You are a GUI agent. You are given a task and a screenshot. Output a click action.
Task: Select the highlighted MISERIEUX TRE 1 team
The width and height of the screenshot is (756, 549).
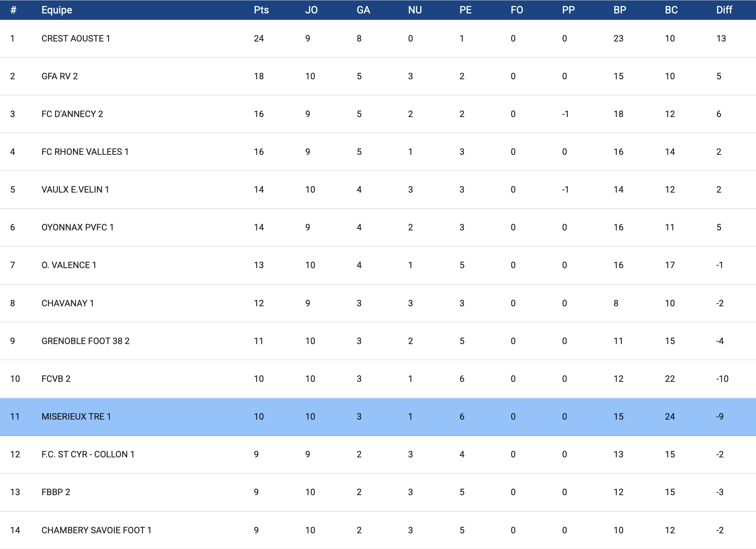coord(76,417)
